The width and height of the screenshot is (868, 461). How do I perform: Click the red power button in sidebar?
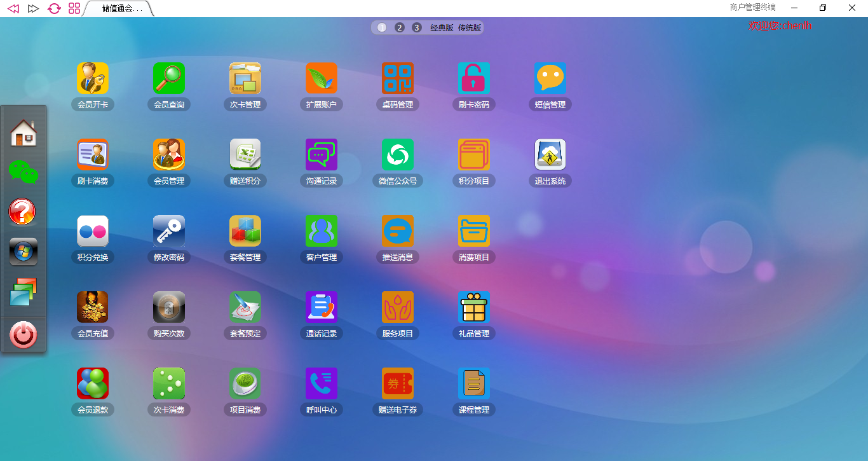(x=24, y=334)
